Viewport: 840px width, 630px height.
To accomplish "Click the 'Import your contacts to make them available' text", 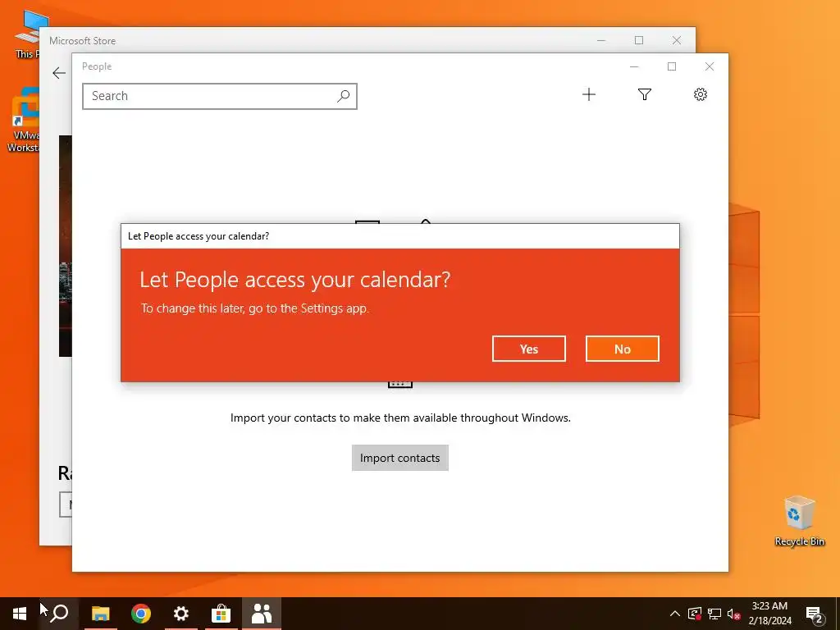I will (x=400, y=418).
